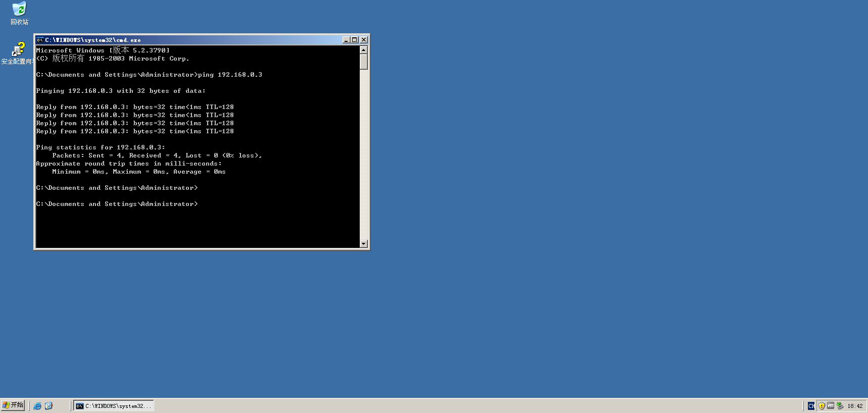The width and height of the screenshot is (868, 413).
Task: Click the yellow security shield tray icon
Action: pyautogui.click(x=822, y=406)
